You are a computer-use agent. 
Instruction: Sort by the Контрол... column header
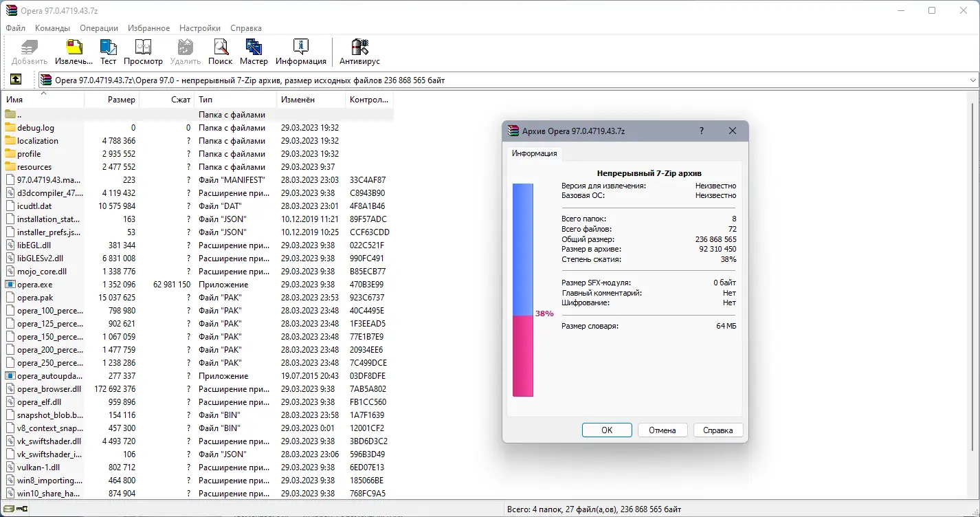(370, 100)
